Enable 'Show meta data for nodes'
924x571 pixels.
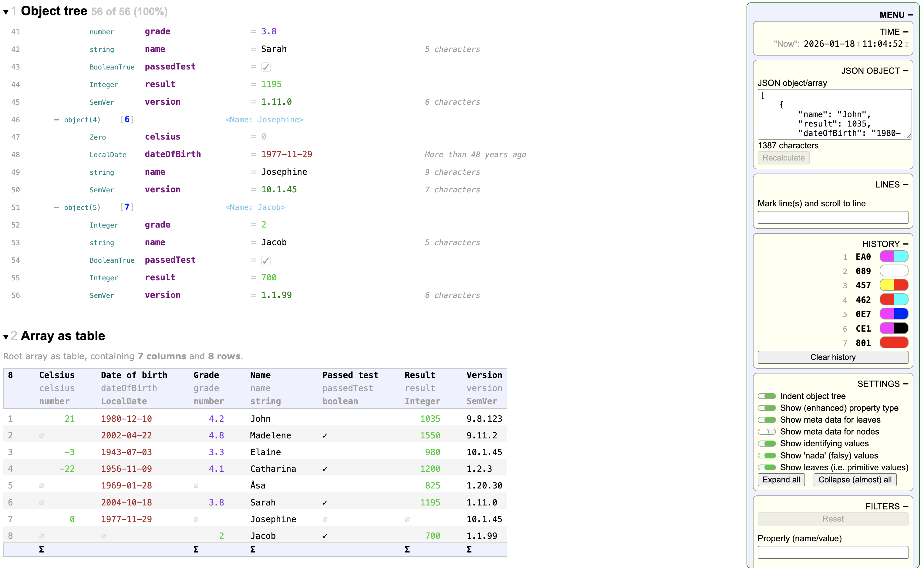pos(767,432)
